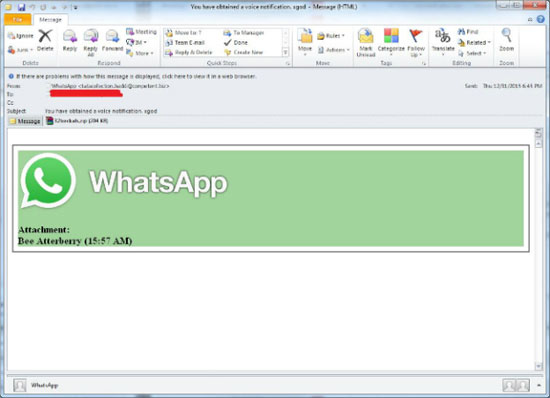Image resolution: width=550 pixels, height=398 pixels.
Task: Select the Message ribbon tab
Action: pyautogui.click(x=51, y=20)
